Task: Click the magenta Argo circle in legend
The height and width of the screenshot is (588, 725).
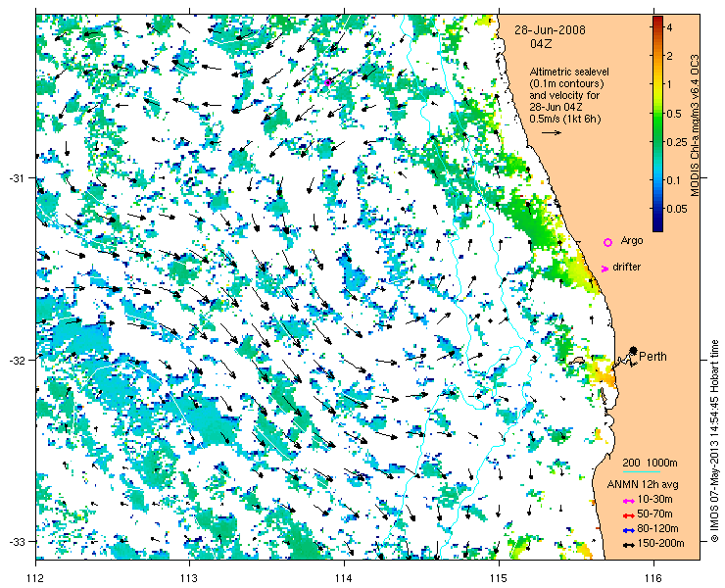Action: [x=608, y=242]
